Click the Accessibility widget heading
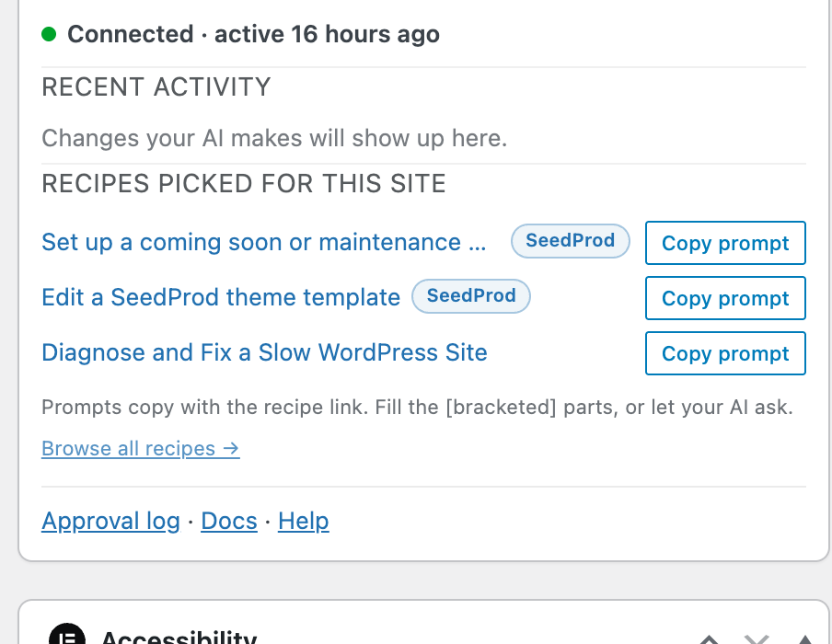The image size is (832, 644). (x=179, y=637)
